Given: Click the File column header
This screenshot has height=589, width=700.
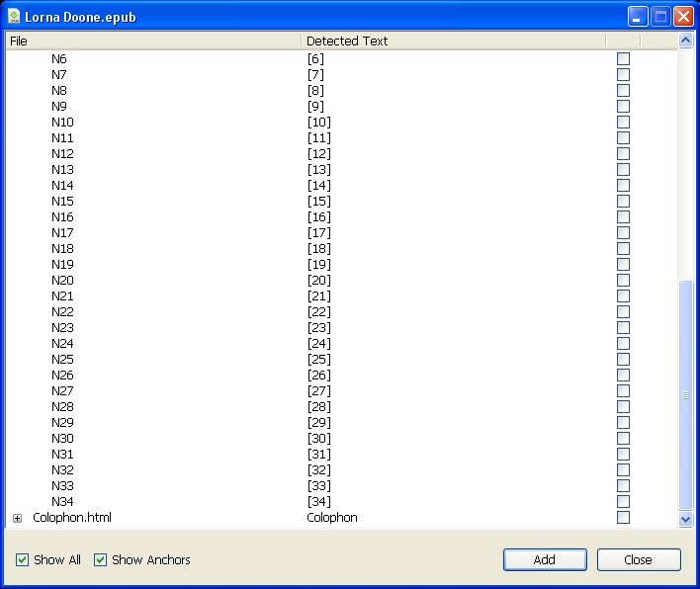Looking at the screenshot, I should [153, 42].
